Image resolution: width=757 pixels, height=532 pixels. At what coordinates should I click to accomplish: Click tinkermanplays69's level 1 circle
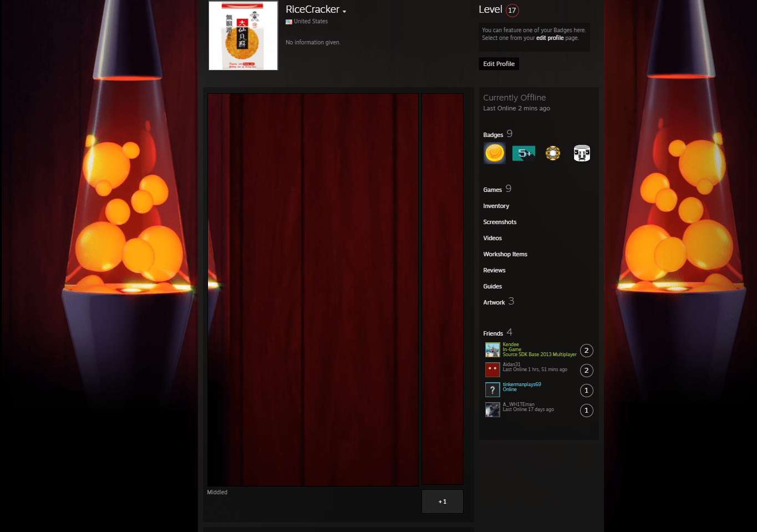click(586, 391)
